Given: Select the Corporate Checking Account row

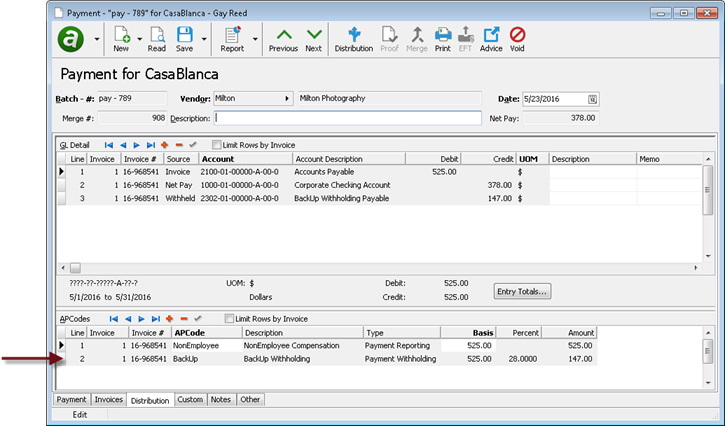Looking at the screenshot, I should coord(379,185).
